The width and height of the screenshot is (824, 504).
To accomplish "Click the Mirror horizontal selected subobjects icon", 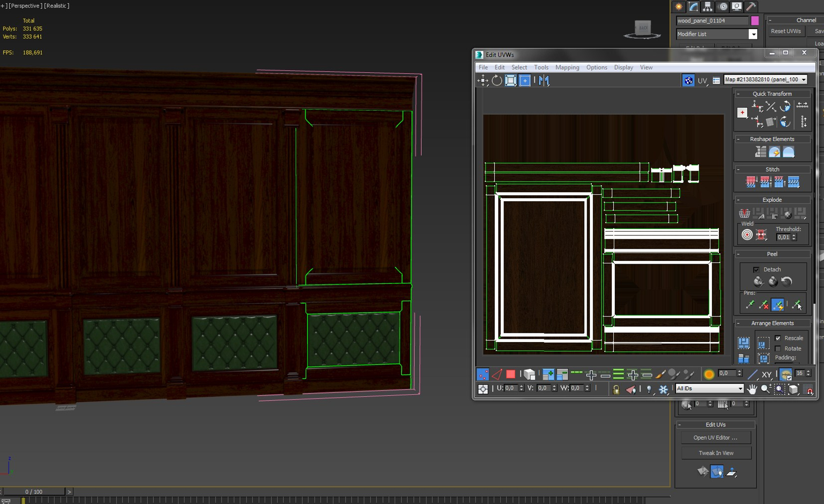I will [x=544, y=80].
